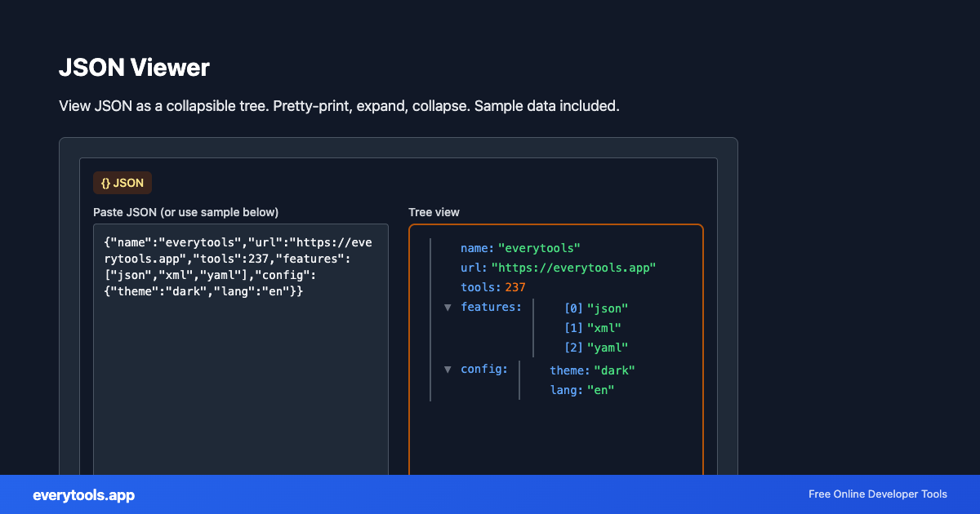This screenshot has height=514, width=980.
Task: Select the features collapse triangle icon
Action: click(448, 308)
